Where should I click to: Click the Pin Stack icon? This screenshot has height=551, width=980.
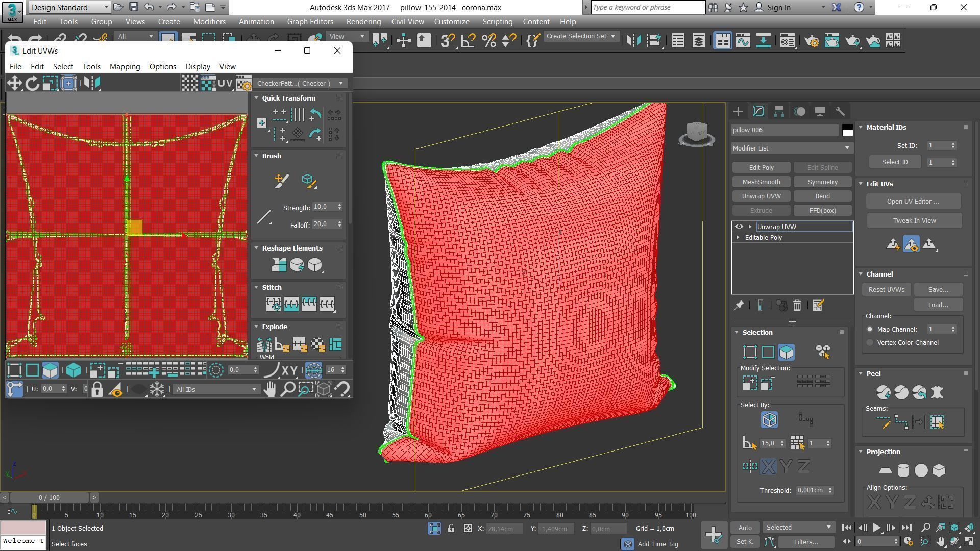click(739, 306)
